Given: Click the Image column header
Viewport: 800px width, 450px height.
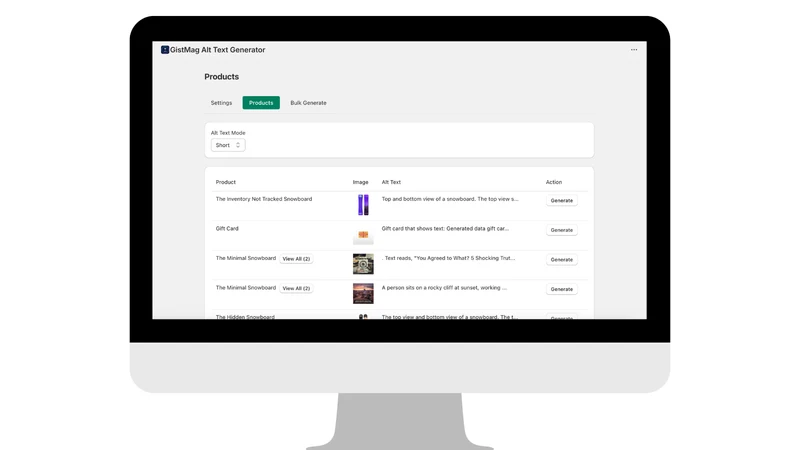Looking at the screenshot, I should [x=360, y=182].
